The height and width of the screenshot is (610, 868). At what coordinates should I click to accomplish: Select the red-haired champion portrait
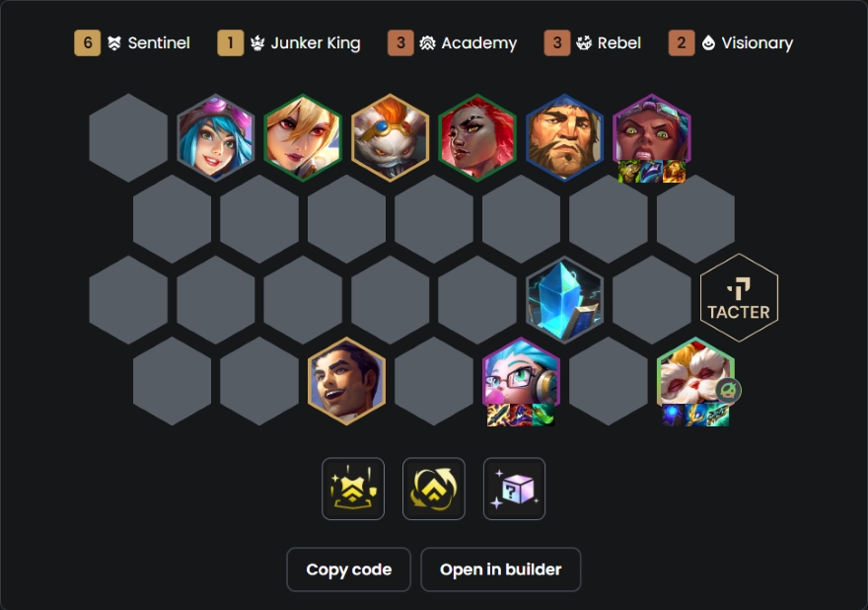(477, 138)
